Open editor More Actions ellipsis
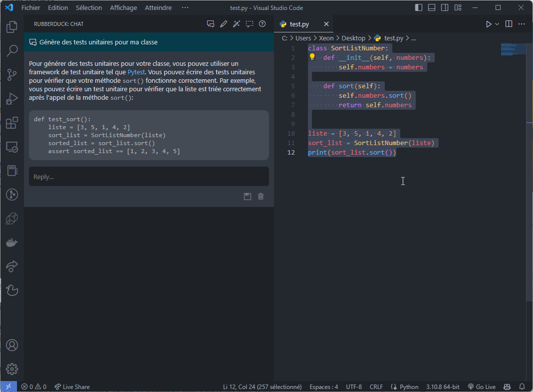This screenshot has width=533, height=392. point(522,24)
